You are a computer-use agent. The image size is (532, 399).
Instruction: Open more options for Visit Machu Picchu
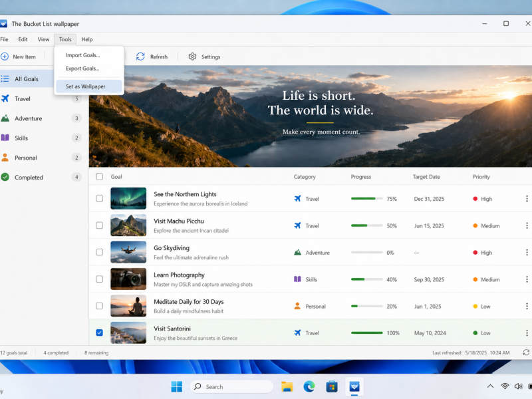tap(527, 225)
